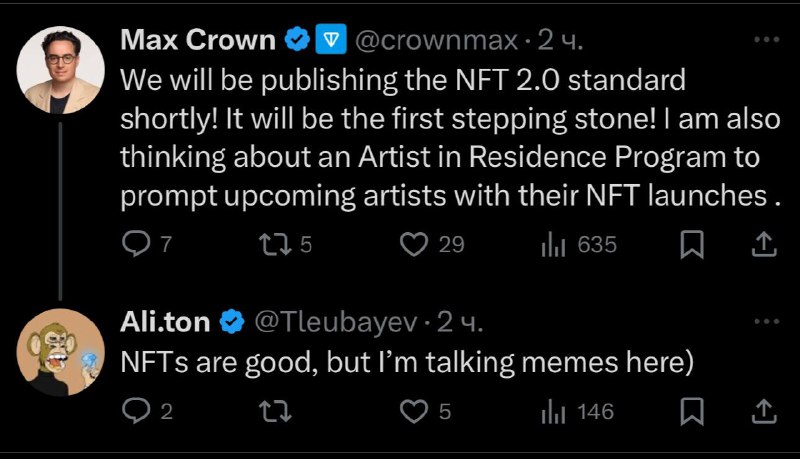Open more options on Max Crown's tweet
The image size is (800, 459).
pyautogui.click(x=767, y=39)
